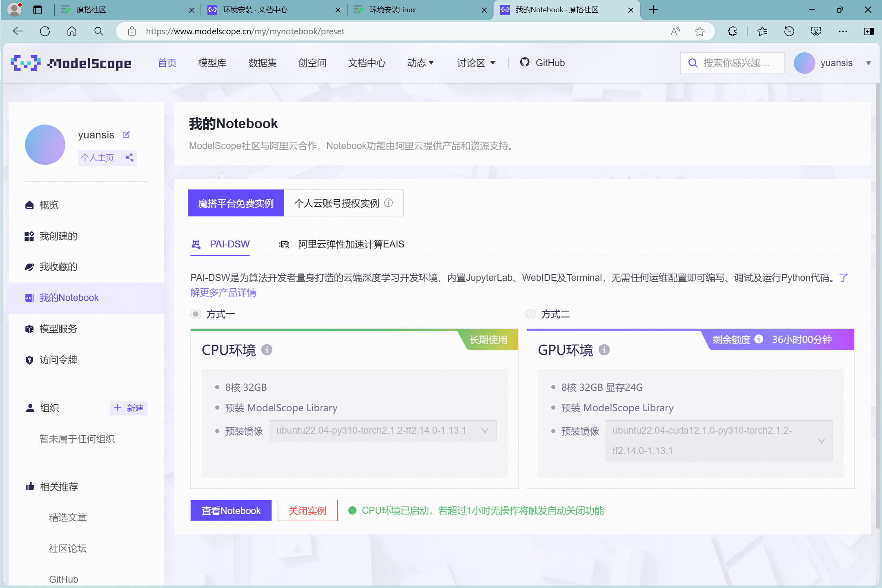Screen dimensions: 882x588
Task: Switch to 魔搭平台免费实例 toggle
Action: 236,203
